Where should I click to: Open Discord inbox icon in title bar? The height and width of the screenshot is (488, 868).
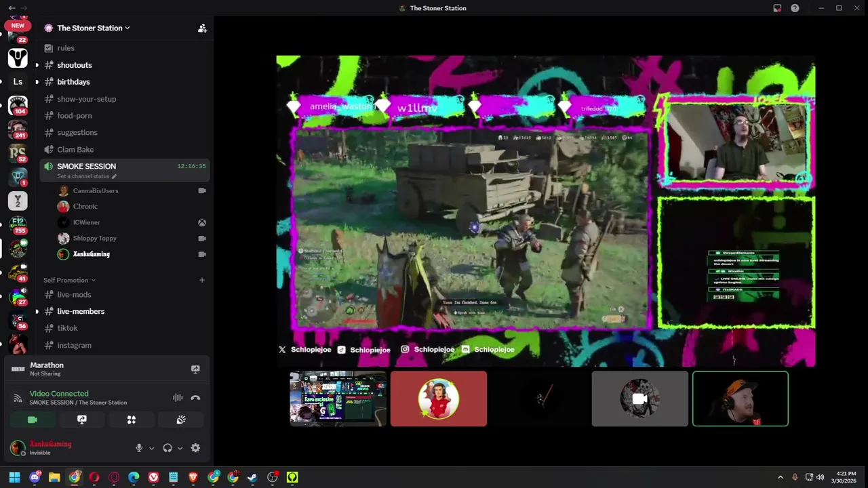coord(777,8)
